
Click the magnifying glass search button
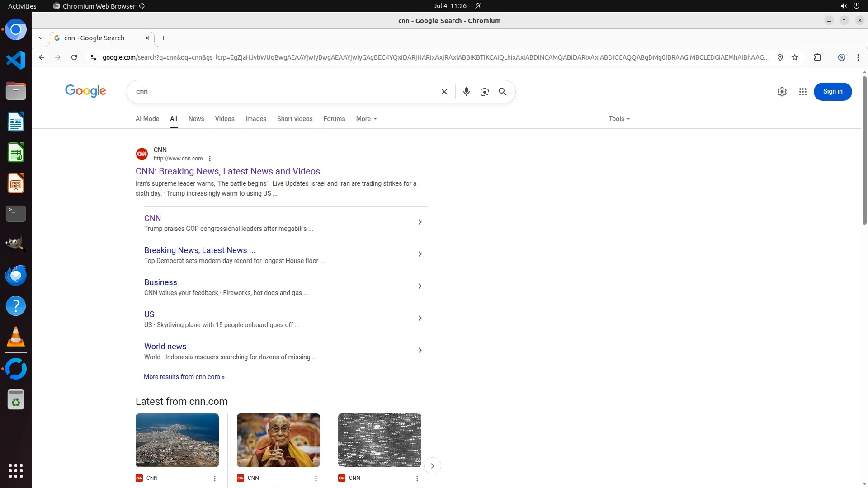502,92
